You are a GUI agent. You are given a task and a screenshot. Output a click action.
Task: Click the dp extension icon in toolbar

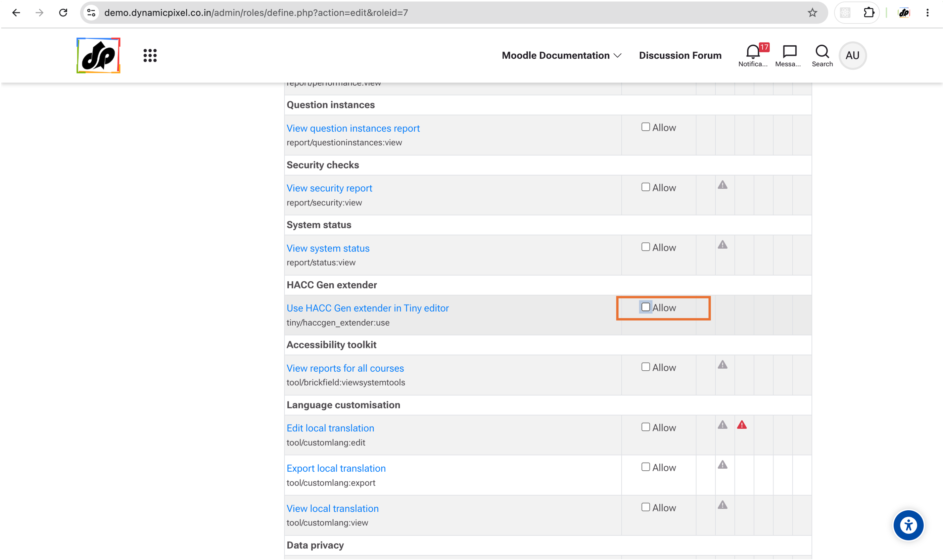(904, 13)
